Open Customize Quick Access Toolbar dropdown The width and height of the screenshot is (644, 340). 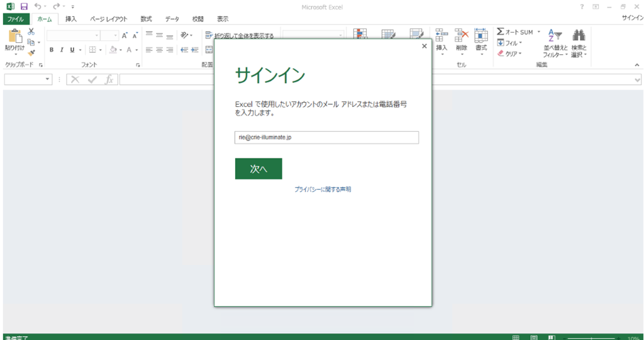click(73, 6)
